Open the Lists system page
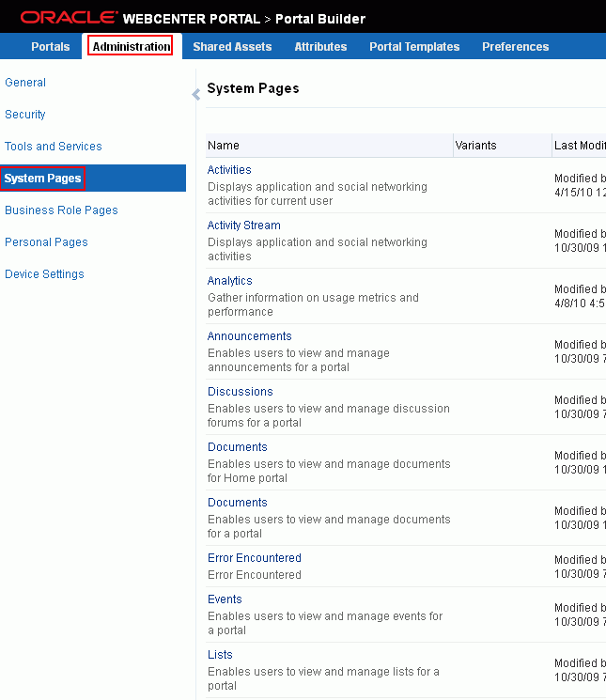The width and height of the screenshot is (606, 700). coord(220,655)
